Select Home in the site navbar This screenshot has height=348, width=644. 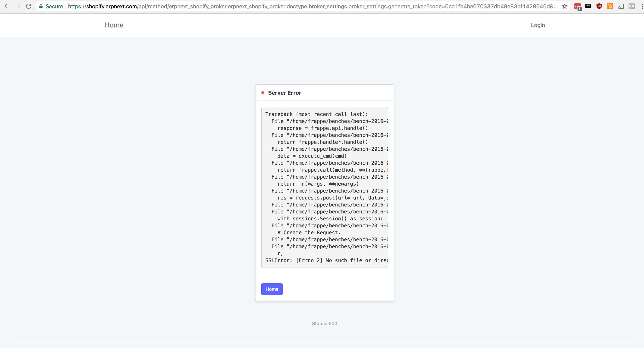[x=114, y=25]
